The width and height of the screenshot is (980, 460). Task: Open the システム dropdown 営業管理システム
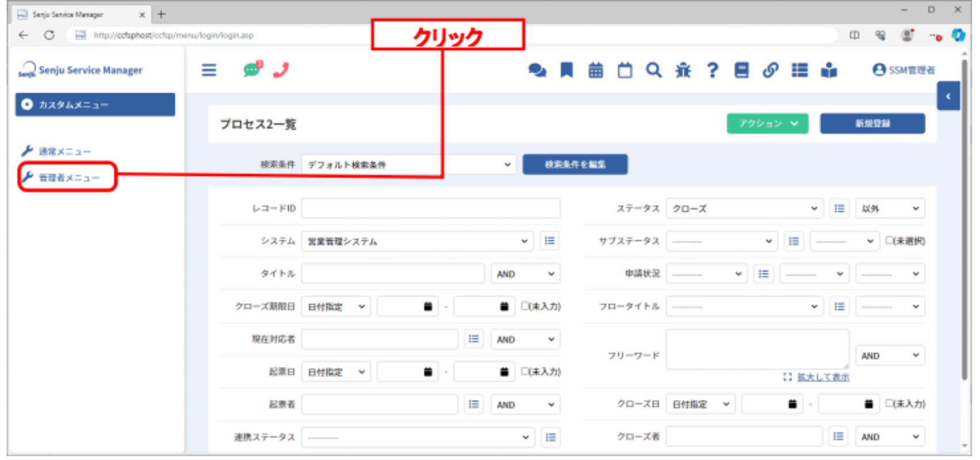click(x=417, y=241)
